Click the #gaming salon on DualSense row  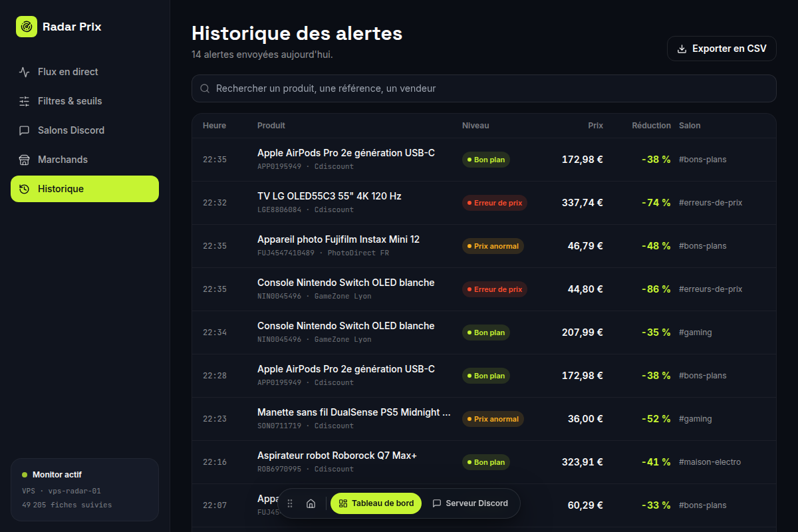pyautogui.click(x=696, y=419)
